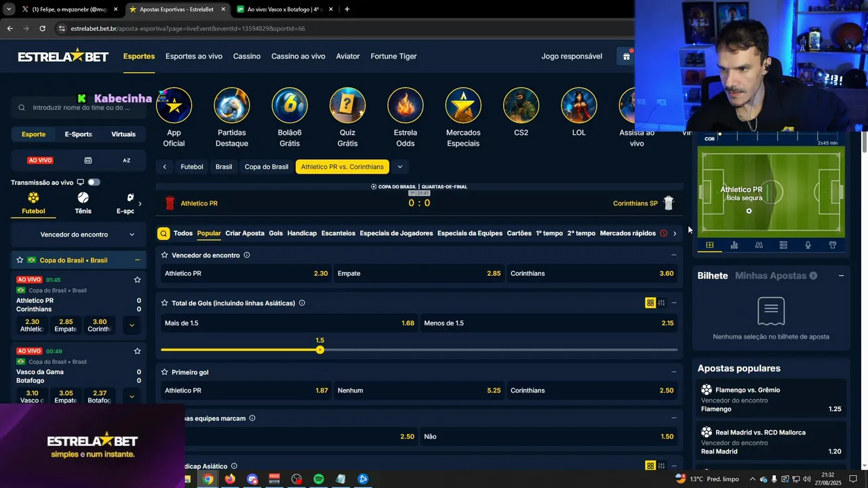Click the team and event search field
The height and width of the screenshot is (488, 868).
(x=79, y=107)
